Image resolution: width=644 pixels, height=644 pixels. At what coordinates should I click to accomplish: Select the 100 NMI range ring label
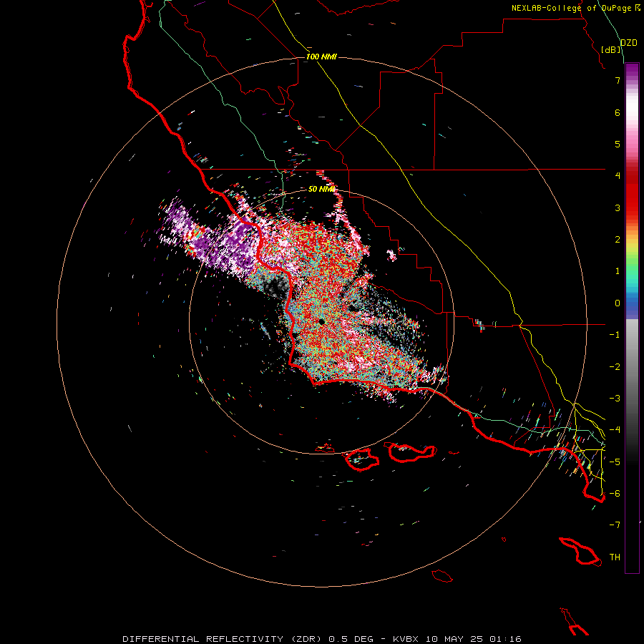(x=321, y=57)
